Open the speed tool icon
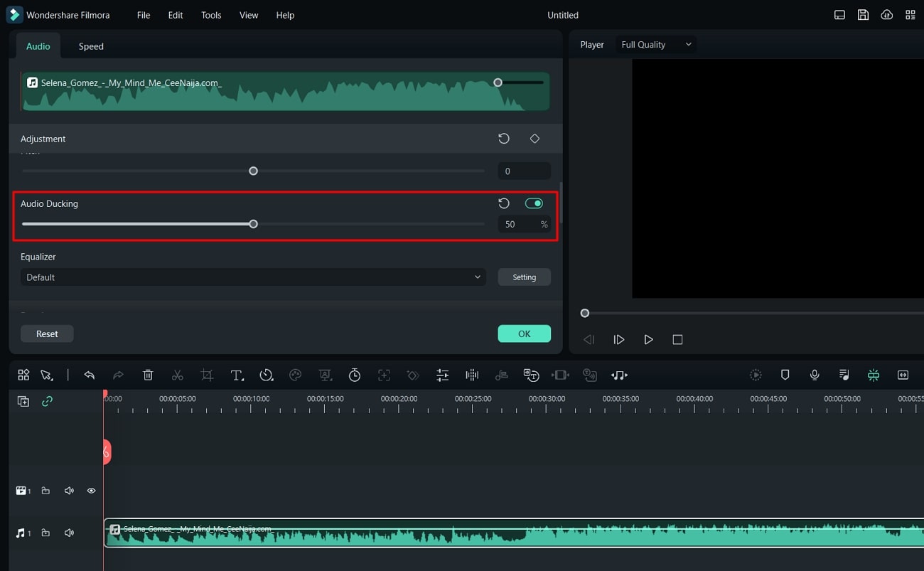This screenshot has width=924, height=571. 267,375
